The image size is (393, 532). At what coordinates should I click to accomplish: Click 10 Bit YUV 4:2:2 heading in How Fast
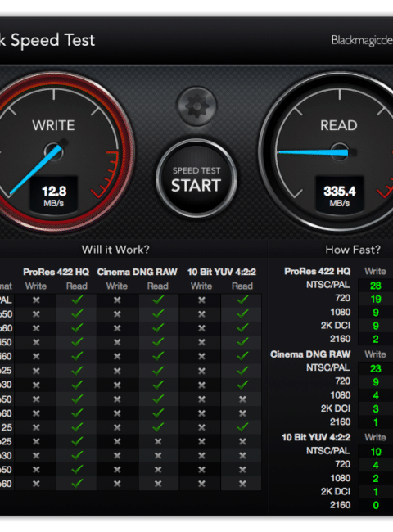coord(316,437)
